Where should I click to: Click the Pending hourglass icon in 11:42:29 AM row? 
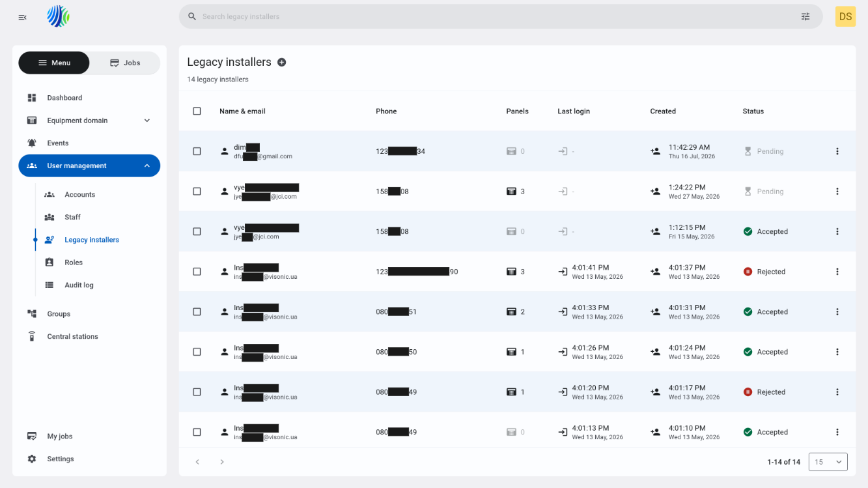point(748,151)
